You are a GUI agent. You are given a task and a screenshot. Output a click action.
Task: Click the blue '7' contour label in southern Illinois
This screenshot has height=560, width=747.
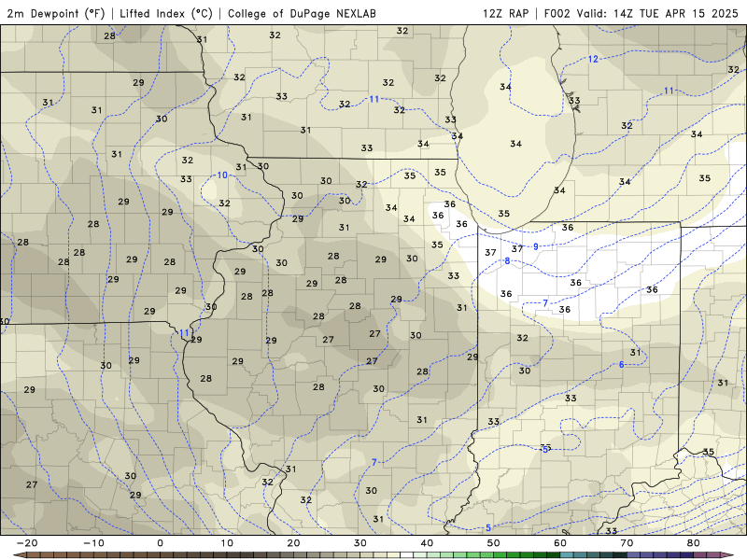374,462
